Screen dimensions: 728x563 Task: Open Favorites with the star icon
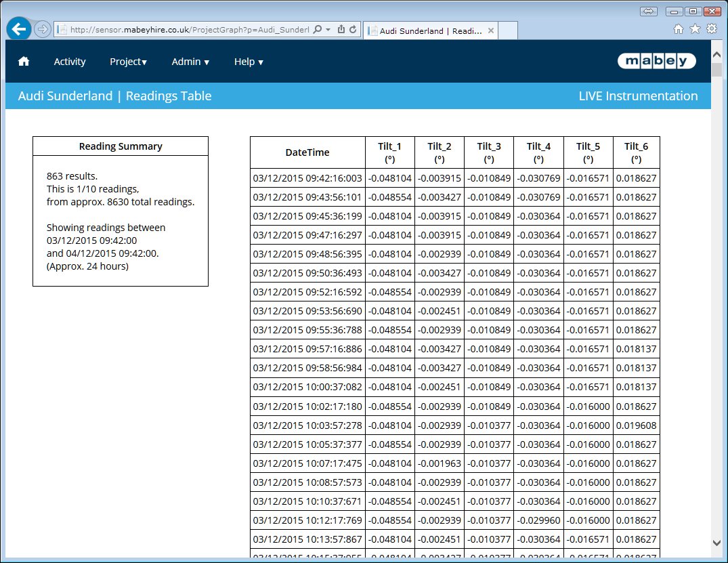[x=695, y=29]
